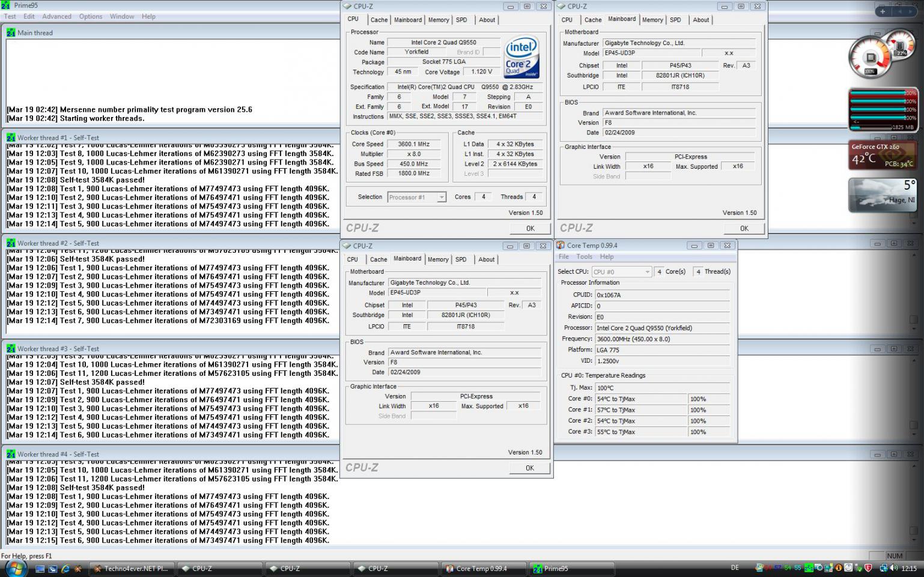Image resolution: width=924 pixels, height=577 pixels.
Task: Click the Intel Core 2 Quad logo
Action: (x=521, y=58)
